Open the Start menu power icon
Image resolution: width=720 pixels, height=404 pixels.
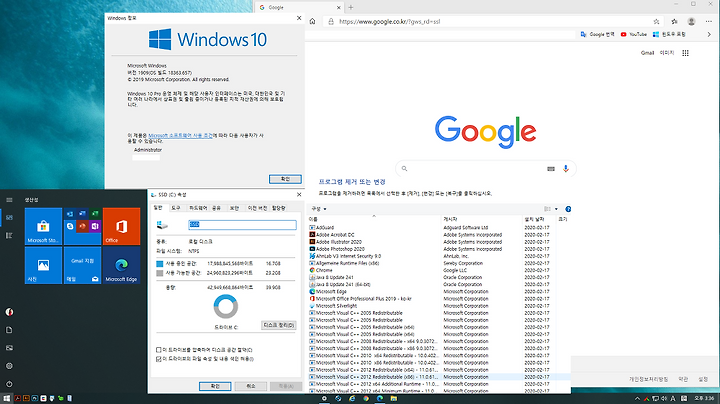pos(9,384)
